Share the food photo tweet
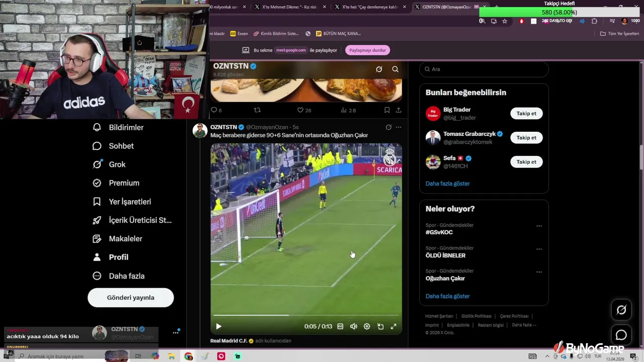Image resolution: width=644 pixels, height=362 pixels. (x=398, y=110)
